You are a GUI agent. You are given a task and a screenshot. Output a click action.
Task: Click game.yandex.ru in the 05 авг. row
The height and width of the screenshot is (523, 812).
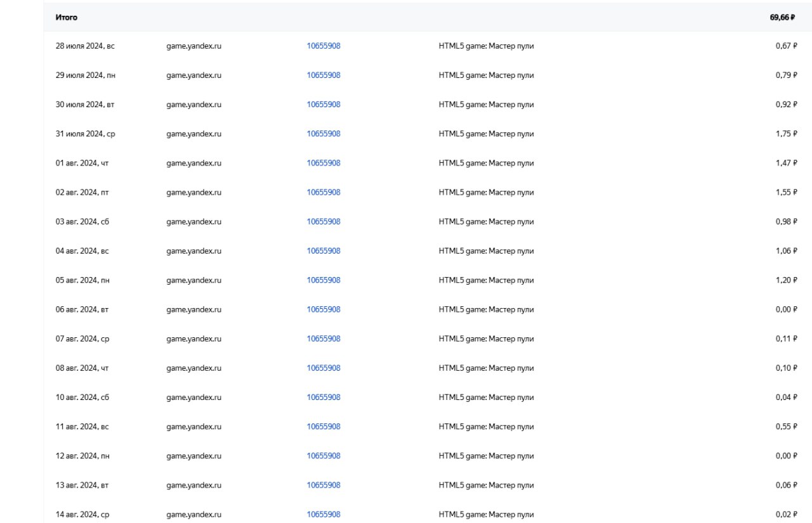click(x=193, y=280)
